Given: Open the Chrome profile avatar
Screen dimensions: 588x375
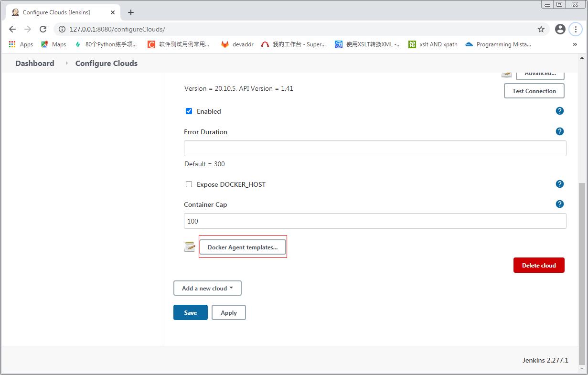Looking at the screenshot, I should coord(560,29).
